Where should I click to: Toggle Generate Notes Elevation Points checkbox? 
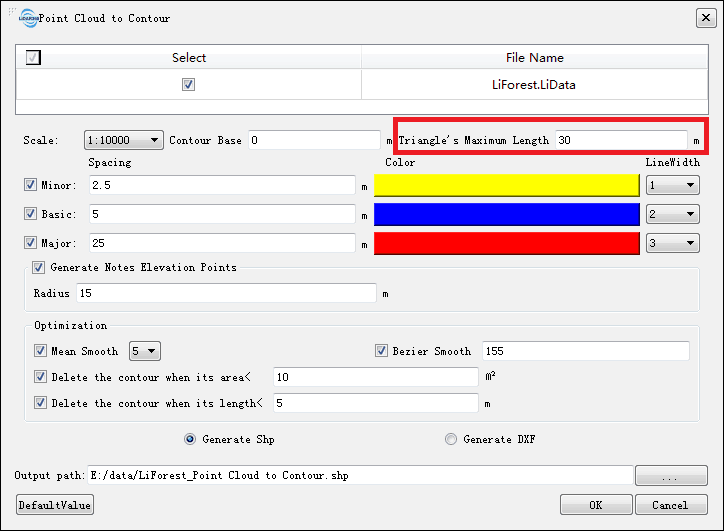38,267
